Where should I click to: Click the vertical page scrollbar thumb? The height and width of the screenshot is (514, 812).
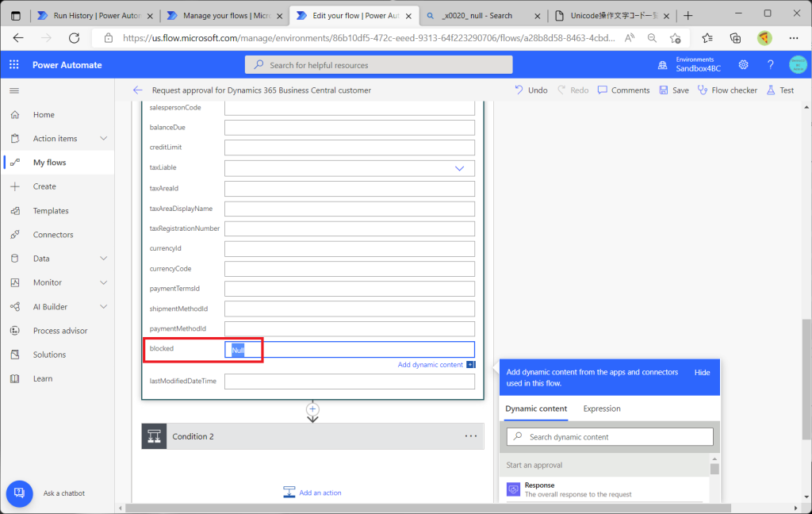[806, 381]
